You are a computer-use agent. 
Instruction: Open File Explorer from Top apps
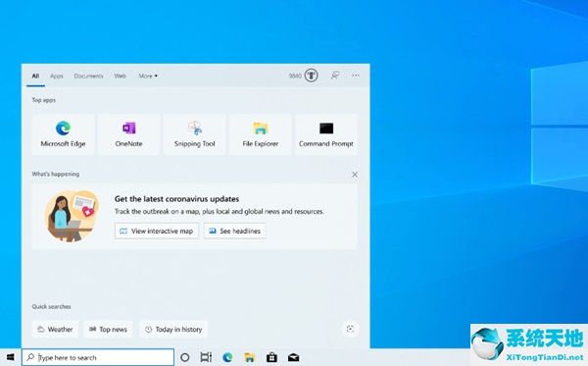[x=261, y=134]
